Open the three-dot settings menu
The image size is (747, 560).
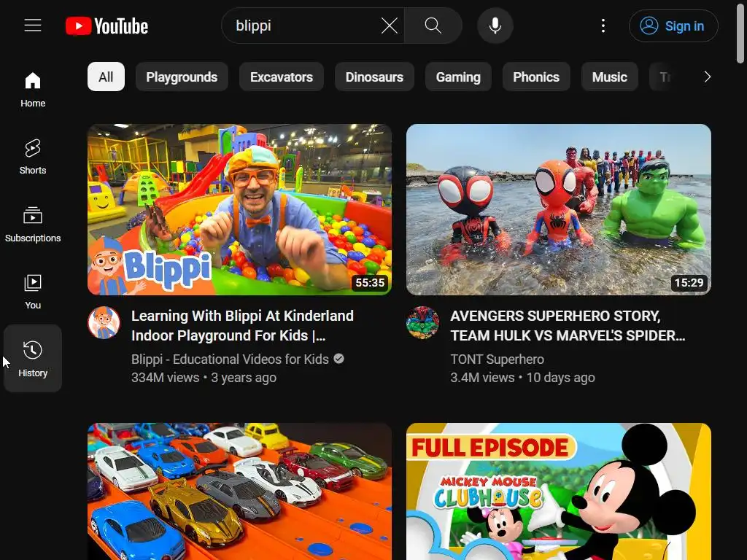(603, 26)
